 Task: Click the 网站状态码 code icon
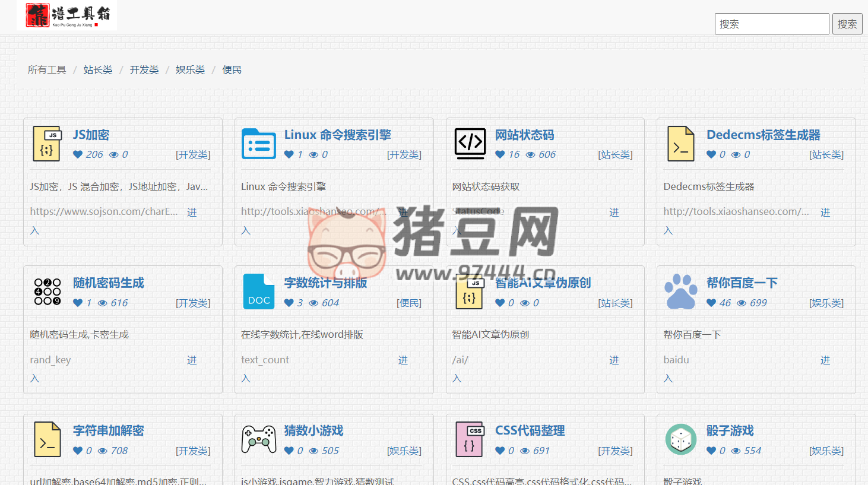tap(470, 144)
